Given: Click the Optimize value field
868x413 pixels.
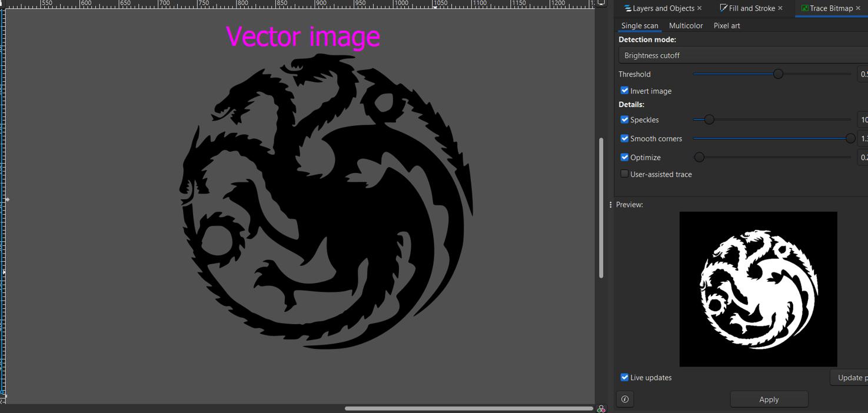Looking at the screenshot, I should click(863, 157).
